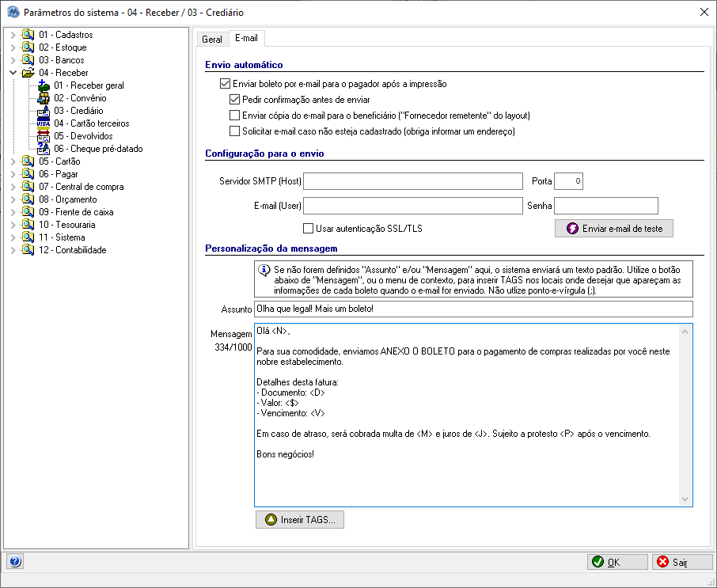This screenshot has height=588, width=717.
Task: Collapse the 04 - Receber tree node
Action: [13, 73]
